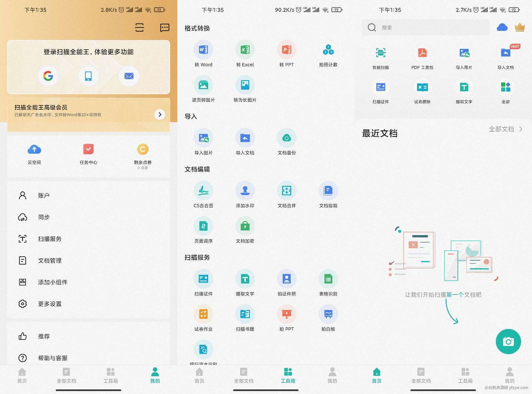
Task: Tap the scan QR code icon on profile
Action: tap(140, 28)
